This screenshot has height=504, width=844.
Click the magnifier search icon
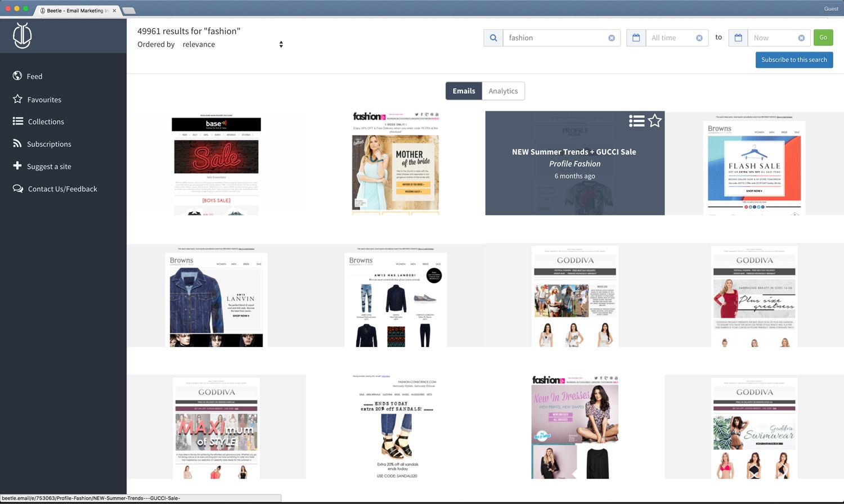[493, 38]
